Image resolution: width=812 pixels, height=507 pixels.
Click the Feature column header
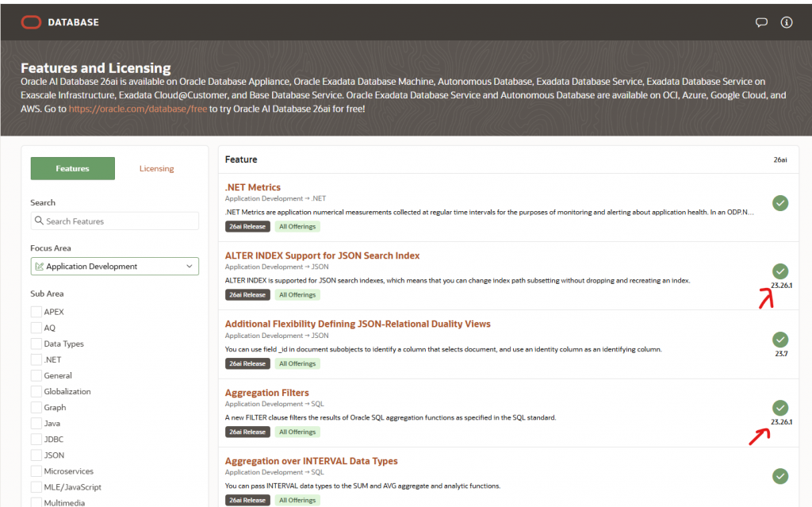click(241, 159)
